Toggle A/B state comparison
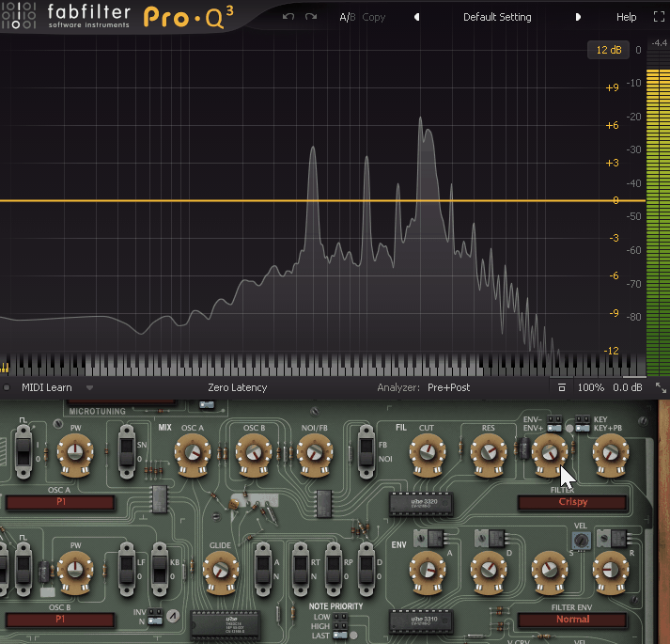 (347, 17)
